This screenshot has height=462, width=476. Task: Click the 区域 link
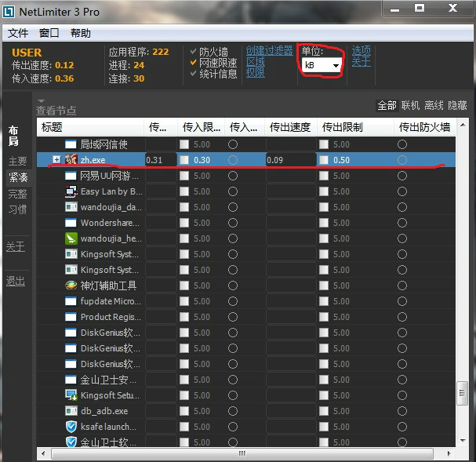click(x=256, y=62)
